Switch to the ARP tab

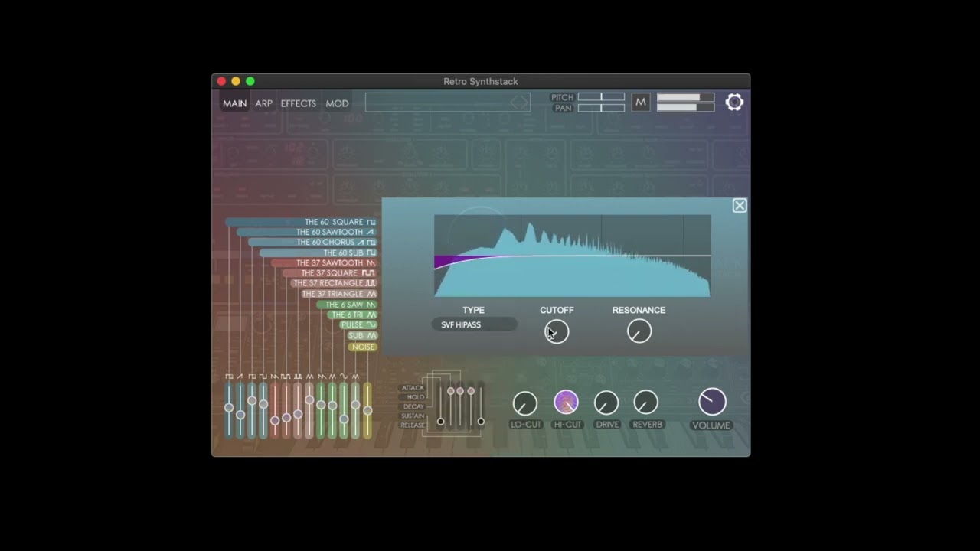(263, 103)
